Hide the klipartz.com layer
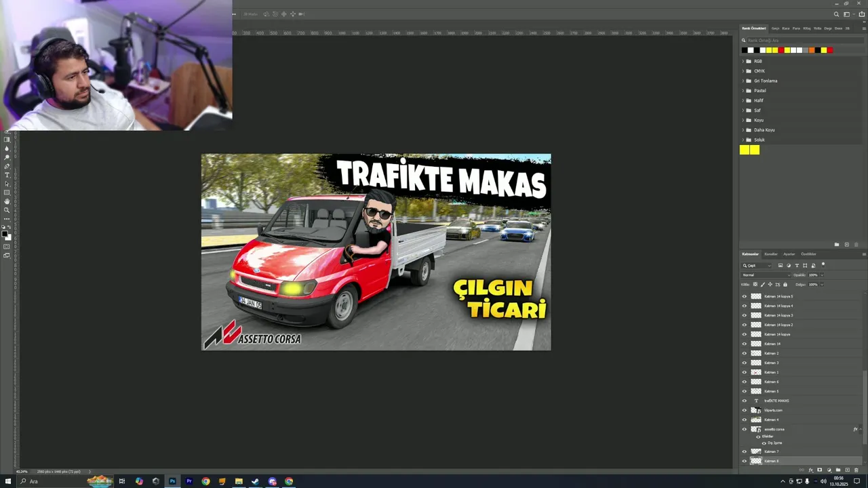The height and width of the screenshot is (488, 868). point(744,410)
